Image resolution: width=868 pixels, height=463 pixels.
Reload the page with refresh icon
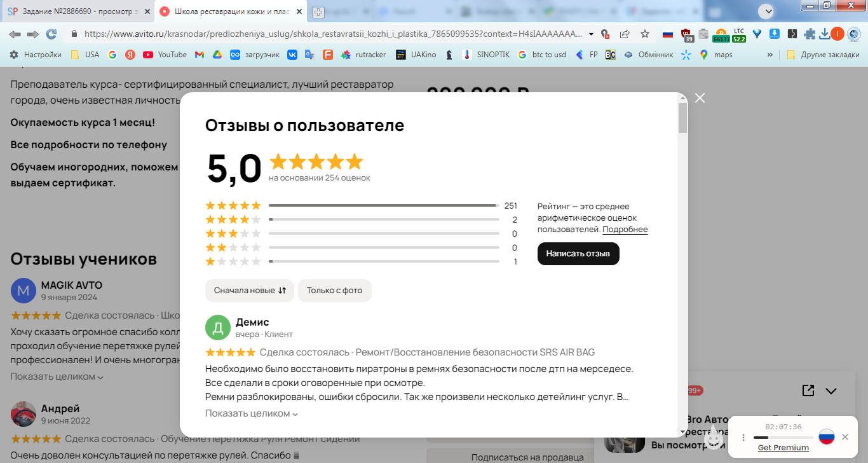click(x=51, y=34)
